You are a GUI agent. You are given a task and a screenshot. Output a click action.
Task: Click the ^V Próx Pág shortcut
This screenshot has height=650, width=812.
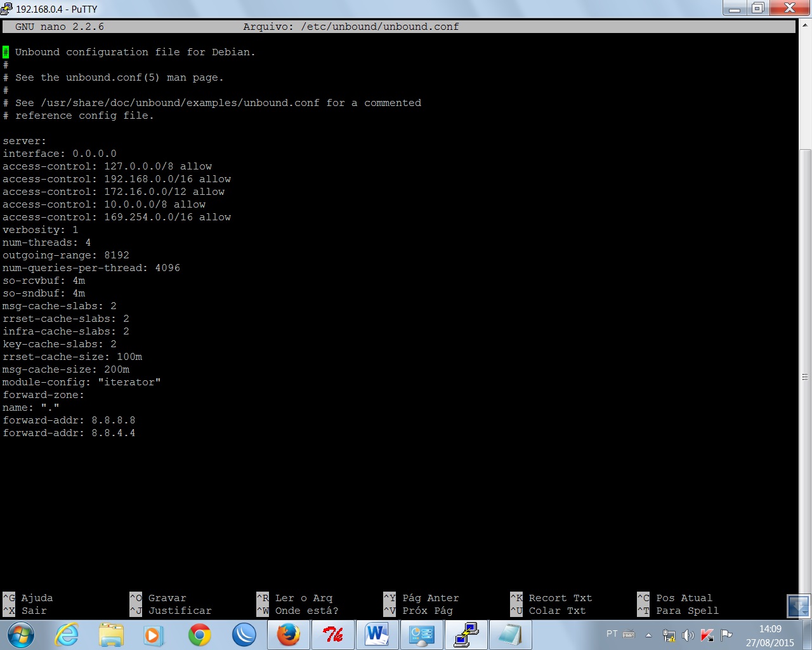tap(418, 611)
